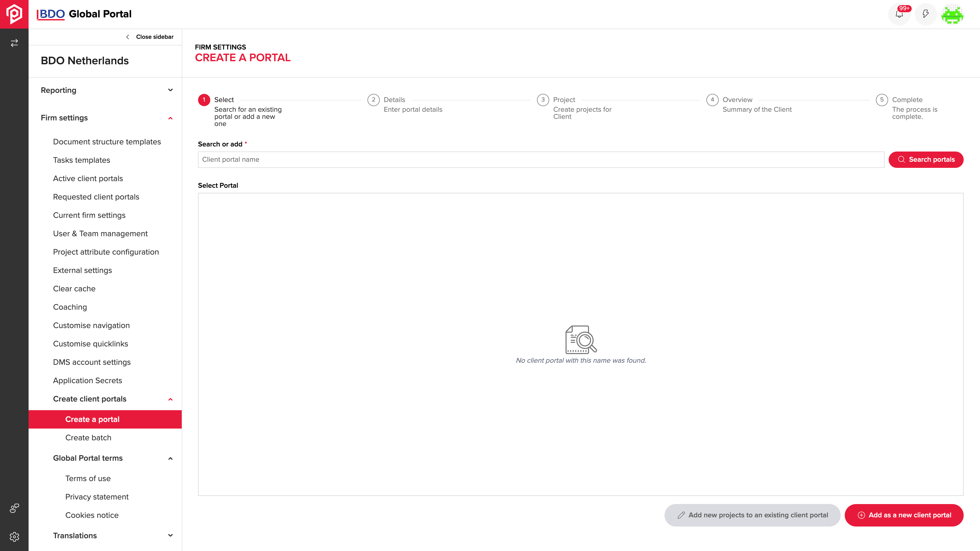This screenshot has width=980, height=551.
Task: Open the green user avatar menu
Action: 952,14
